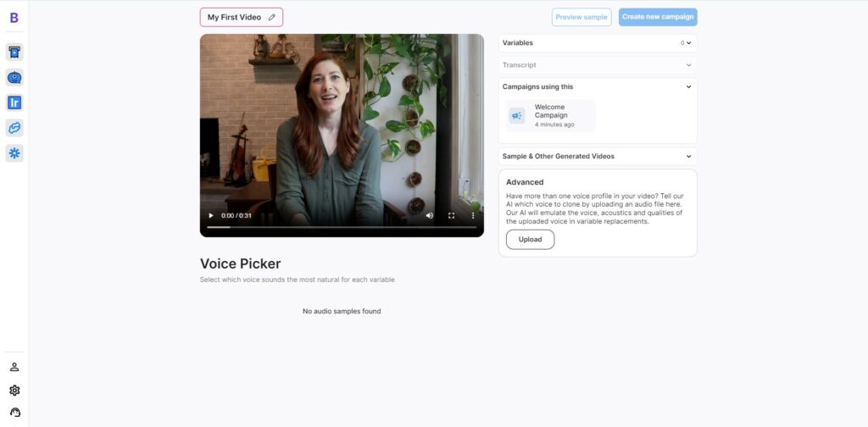Open the Welcome Campaign card
The width and height of the screenshot is (868, 427).
click(x=550, y=115)
